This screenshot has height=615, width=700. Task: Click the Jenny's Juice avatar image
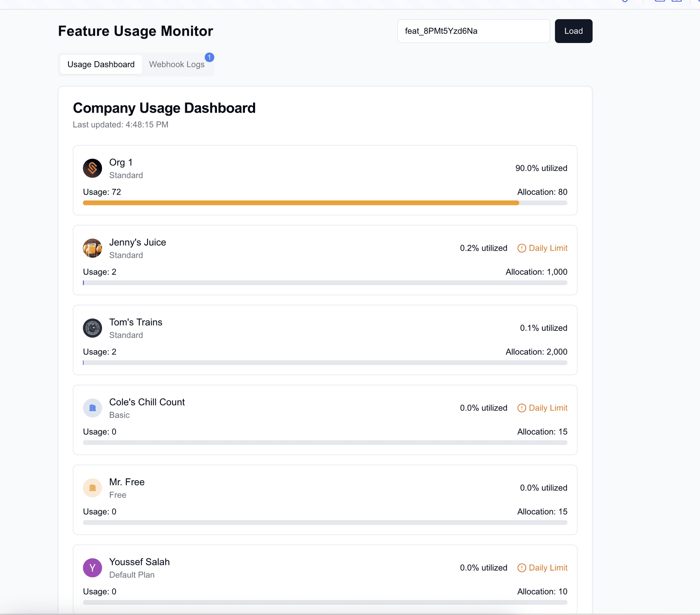tap(92, 248)
